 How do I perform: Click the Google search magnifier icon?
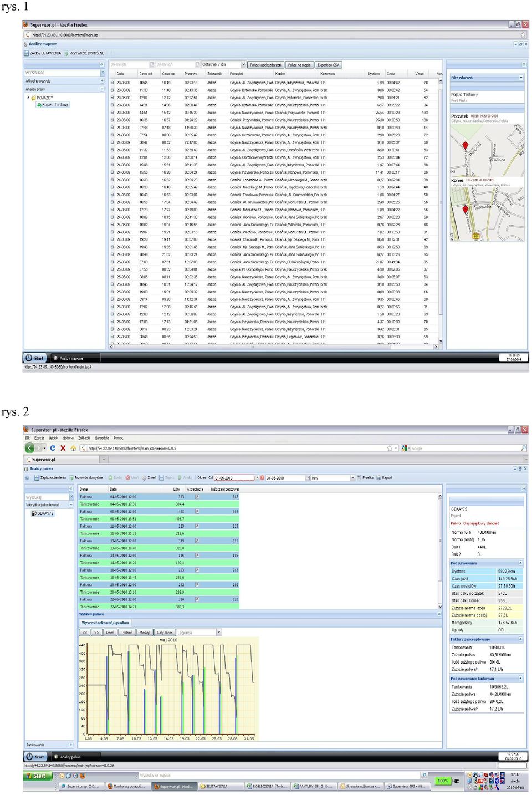click(x=523, y=448)
